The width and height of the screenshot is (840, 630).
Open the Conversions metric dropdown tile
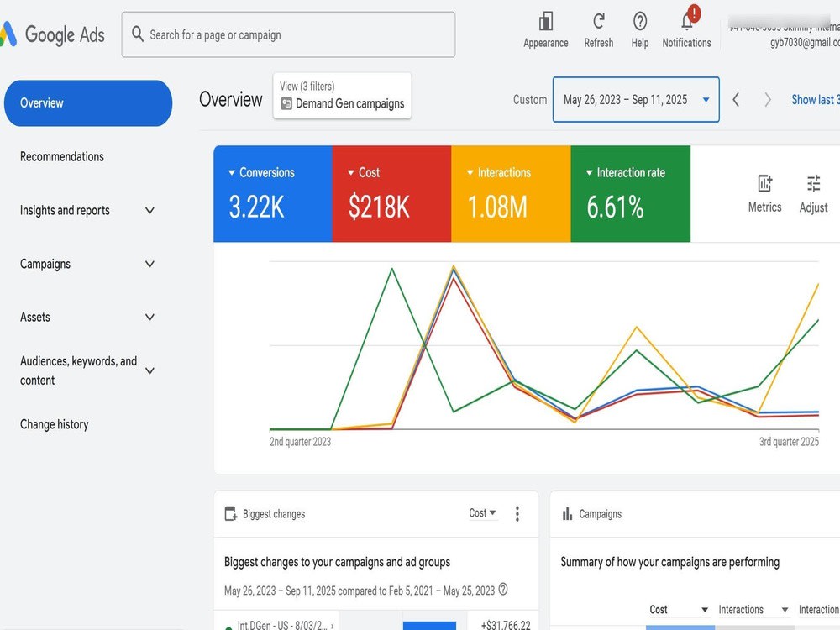(x=273, y=194)
